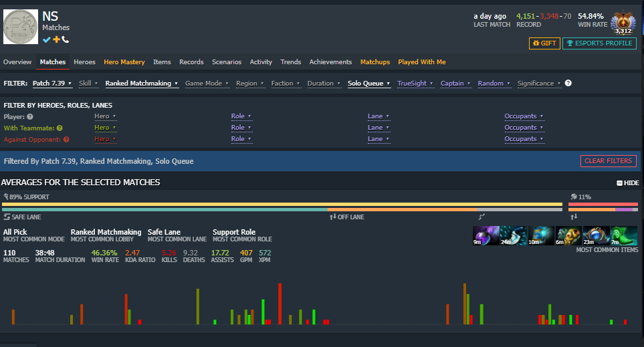Click the lane arrows icon below the 11% bar

click(574, 217)
